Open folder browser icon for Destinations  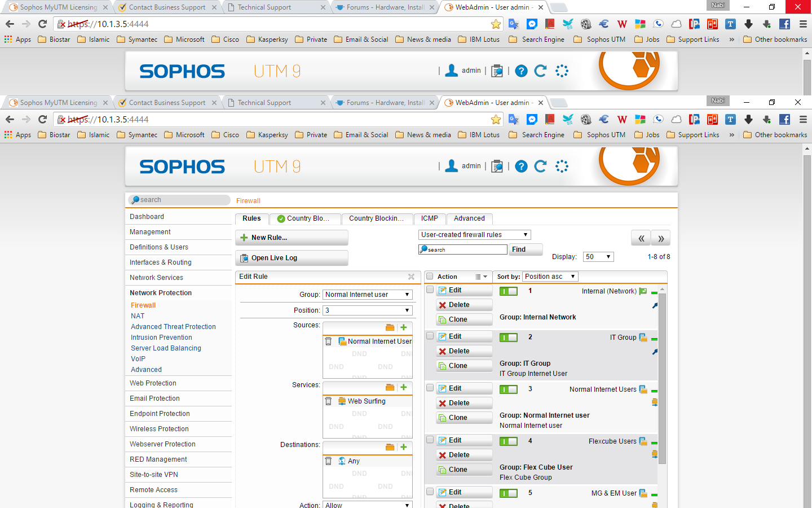pos(390,447)
